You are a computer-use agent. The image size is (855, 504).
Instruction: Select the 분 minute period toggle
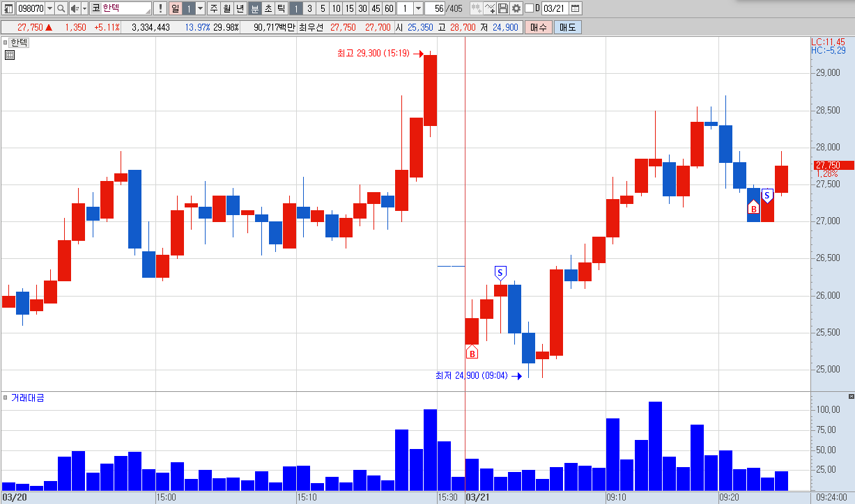coord(254,8)
